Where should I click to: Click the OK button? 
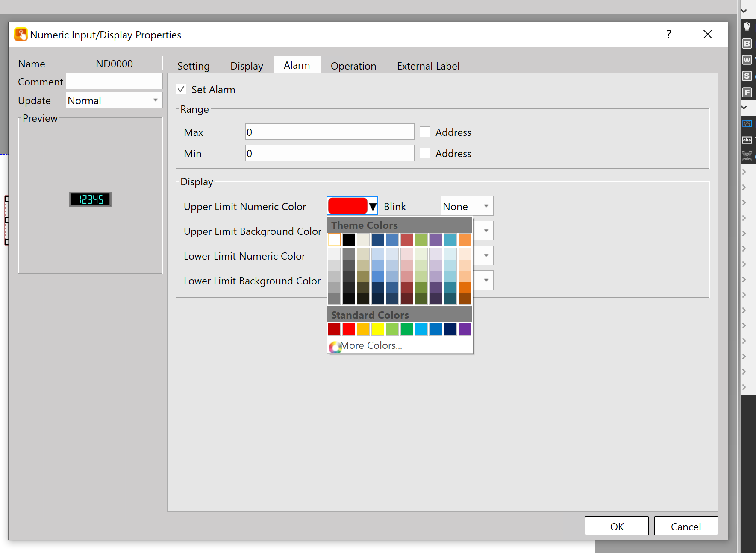point(616,526)
